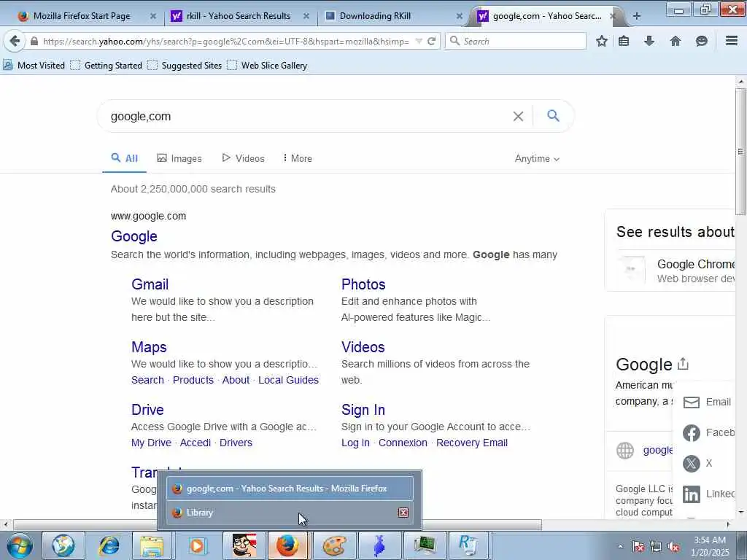747x560 pixels.
Task: Open the Photos sitelink
Action: [x=363, y=284]
